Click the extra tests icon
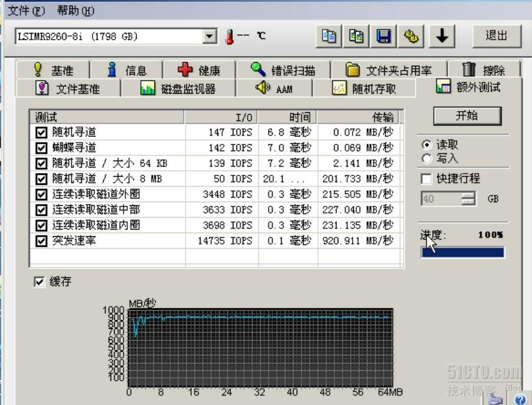532x405 pixels. (x=443, y=86)
